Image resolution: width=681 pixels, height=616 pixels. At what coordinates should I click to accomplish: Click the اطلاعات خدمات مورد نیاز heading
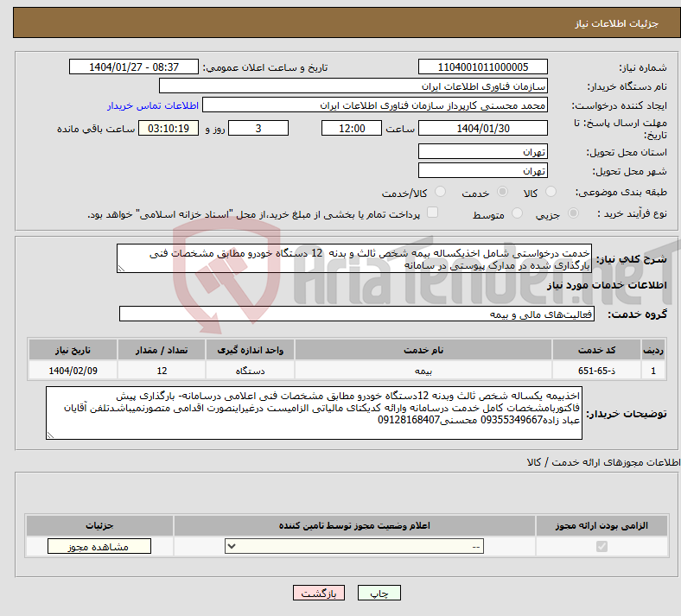coord(607,285)
